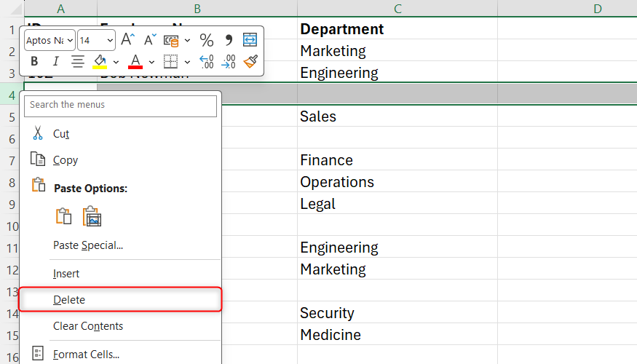The height and width of the screenshot is (364, 637).
Task: Toggle bold formatting
Action: click(34, 61)
